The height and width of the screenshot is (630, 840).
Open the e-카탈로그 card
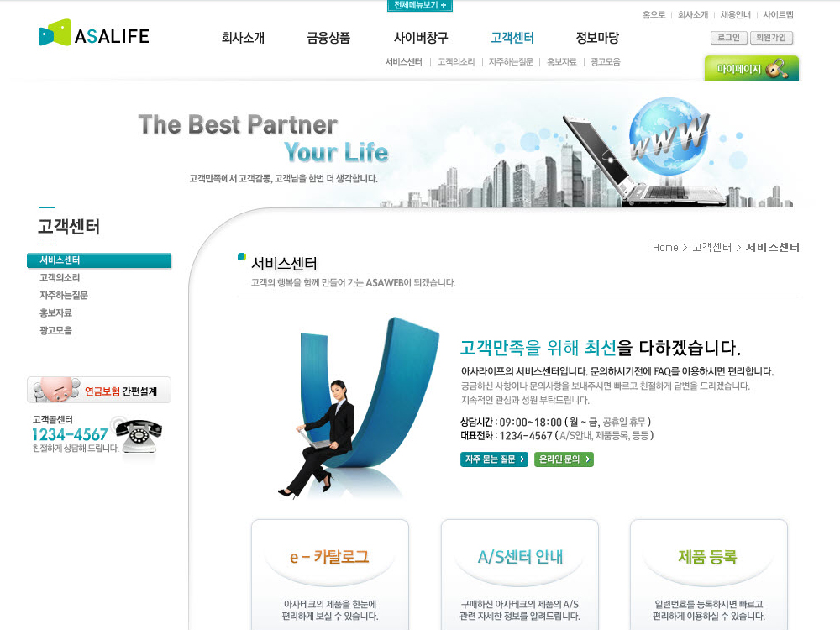point(330,575)
